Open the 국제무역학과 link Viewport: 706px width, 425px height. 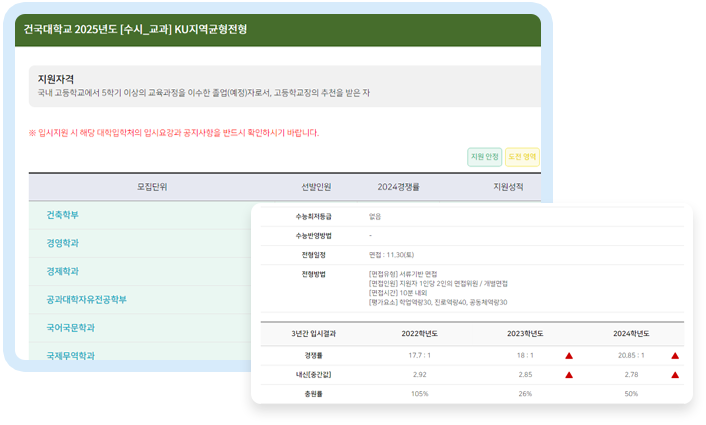pos(70,356)
